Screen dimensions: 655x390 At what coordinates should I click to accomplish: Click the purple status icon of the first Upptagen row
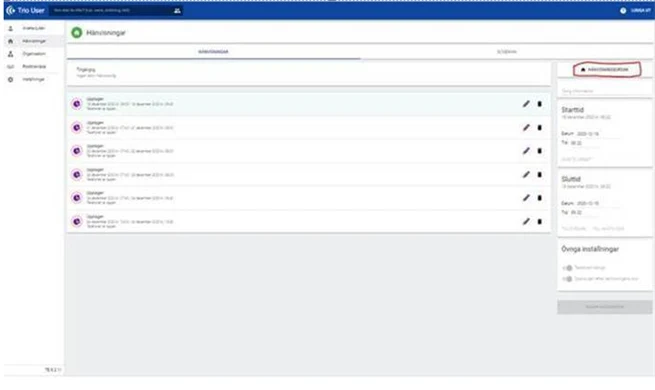click(x=76, y=104)
